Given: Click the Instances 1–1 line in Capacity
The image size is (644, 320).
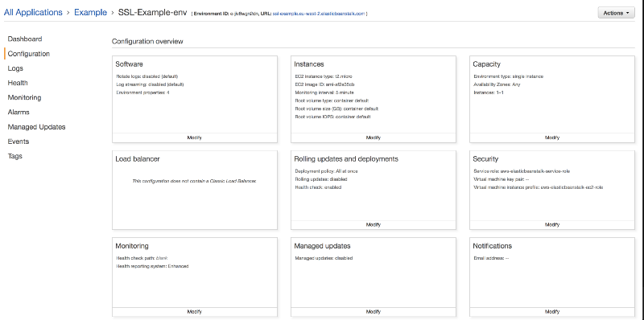Looking at the screenshot, I should (489, 92).
